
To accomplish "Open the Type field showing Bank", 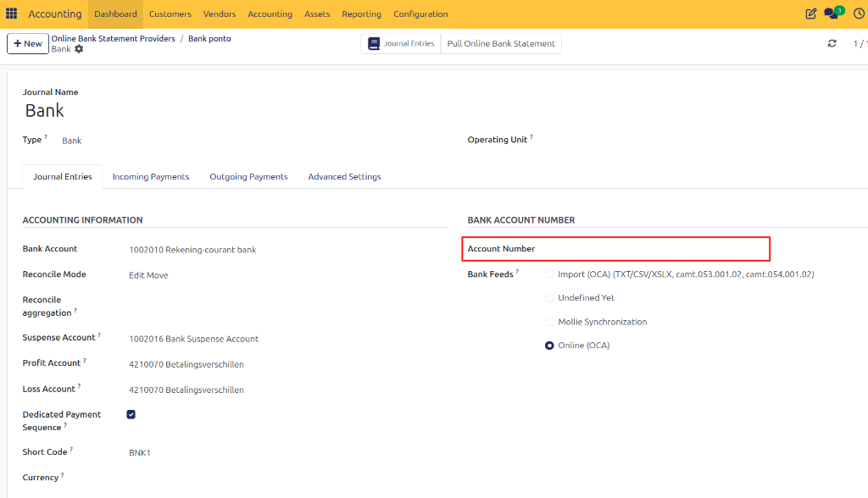I will pos(72,141).
